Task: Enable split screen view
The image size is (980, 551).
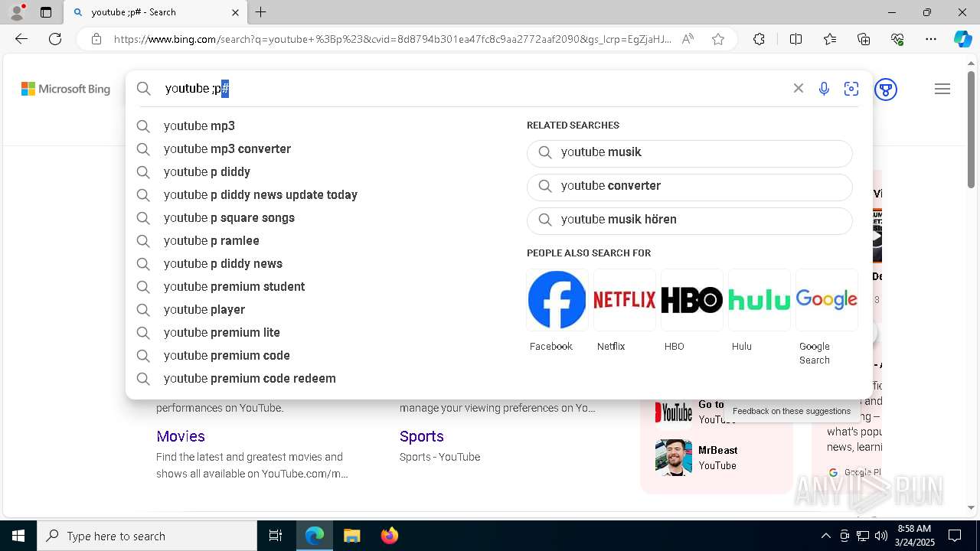Action: [x=795, y=39]
